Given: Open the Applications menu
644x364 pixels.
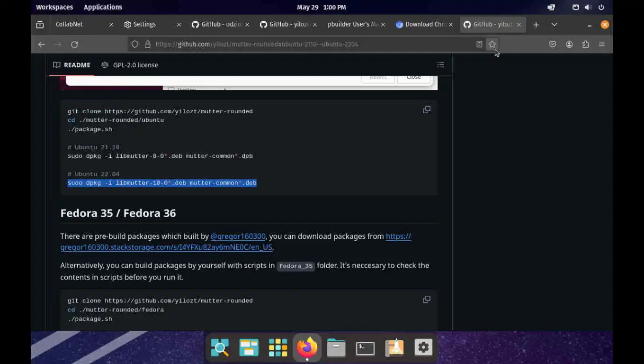Looking at the screenshot, I should coord(103,7).
